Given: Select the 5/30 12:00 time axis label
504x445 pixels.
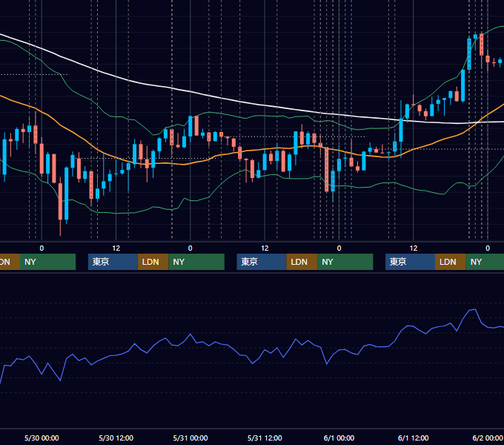Looking at the screenshot, I should [x=116, y=438].
